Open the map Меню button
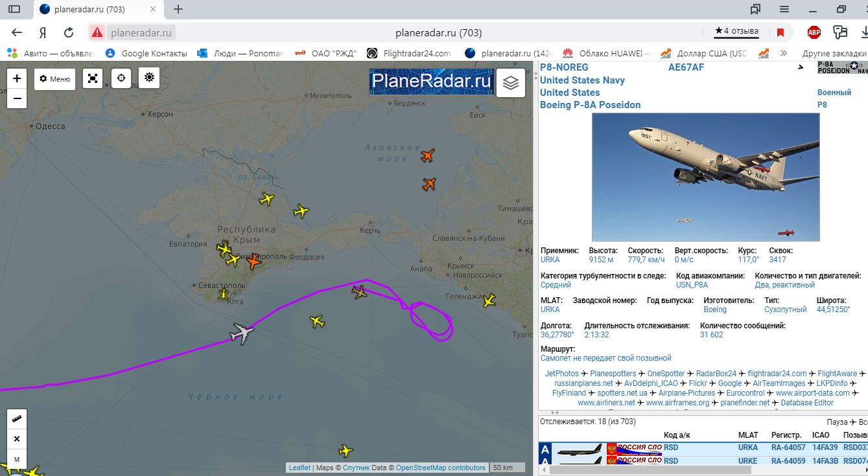The image size is (868, 476). 54,79
